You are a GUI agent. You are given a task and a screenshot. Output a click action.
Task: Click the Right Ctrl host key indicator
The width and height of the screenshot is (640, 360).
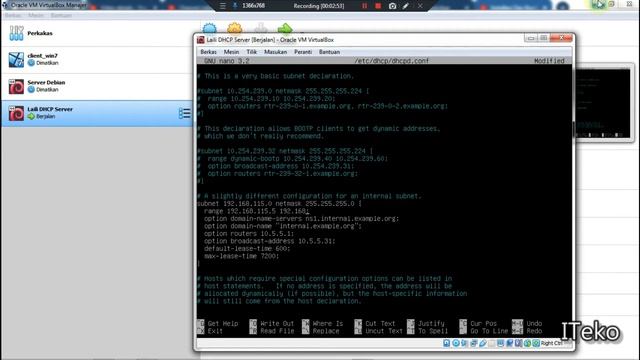[551, 343]
